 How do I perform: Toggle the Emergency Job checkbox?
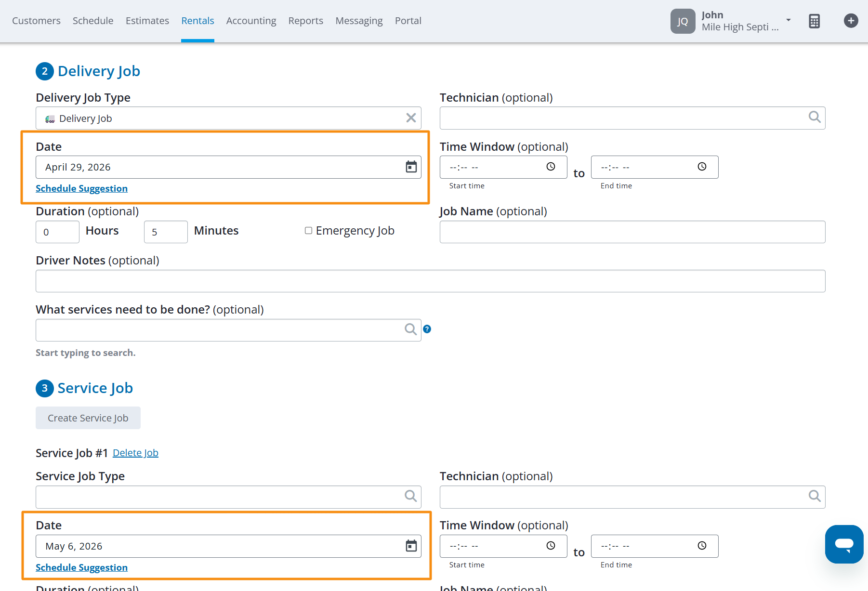308,231
